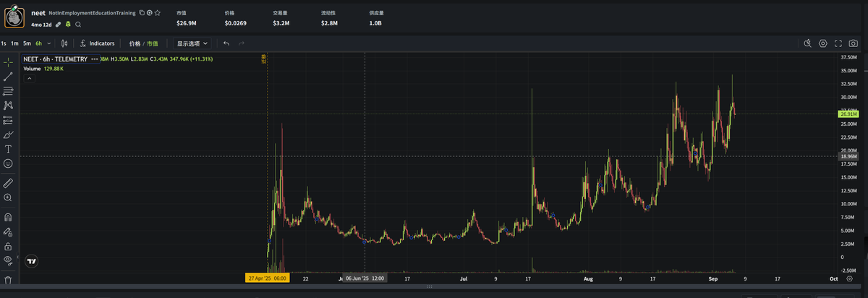Select the trend line drawing tool
868x298 pixels.
tap(8, 76)
